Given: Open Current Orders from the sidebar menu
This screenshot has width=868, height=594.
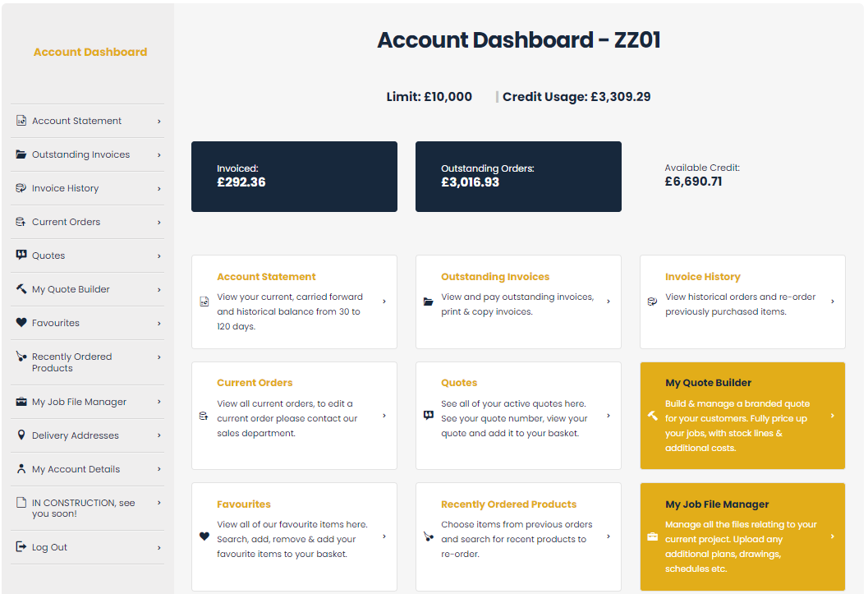Looking at the screenshot, I should pyautogui.click(x=66, y=222).
